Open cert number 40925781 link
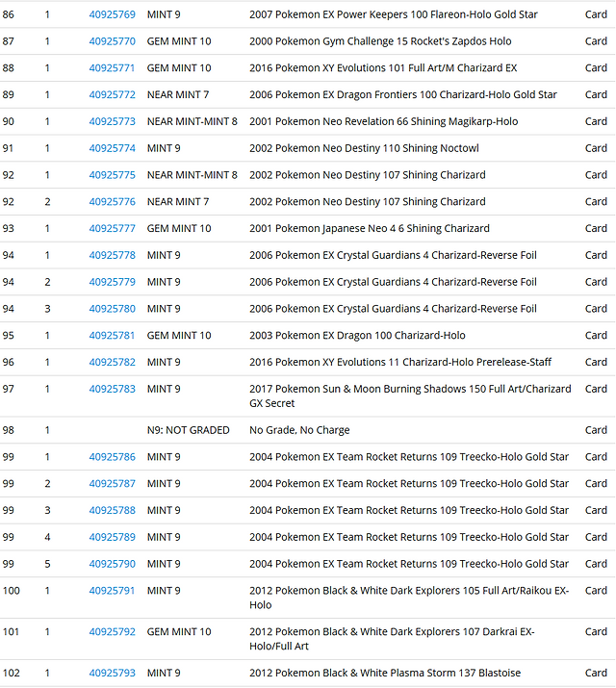Screen dimensions: 616x688 pyautogui.click(x=112, y=336)
